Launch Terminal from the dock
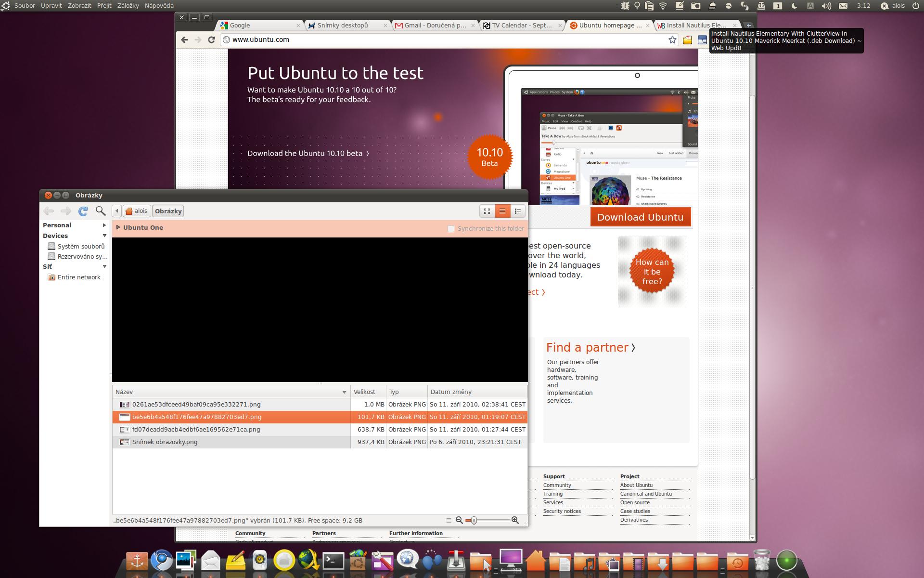Viewport: 924px width, 578px height. pos(334,561)
